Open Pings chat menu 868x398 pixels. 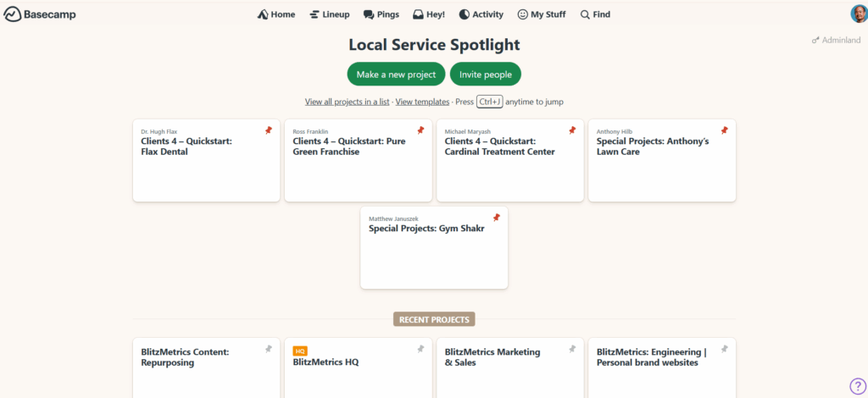click(382, 14)
